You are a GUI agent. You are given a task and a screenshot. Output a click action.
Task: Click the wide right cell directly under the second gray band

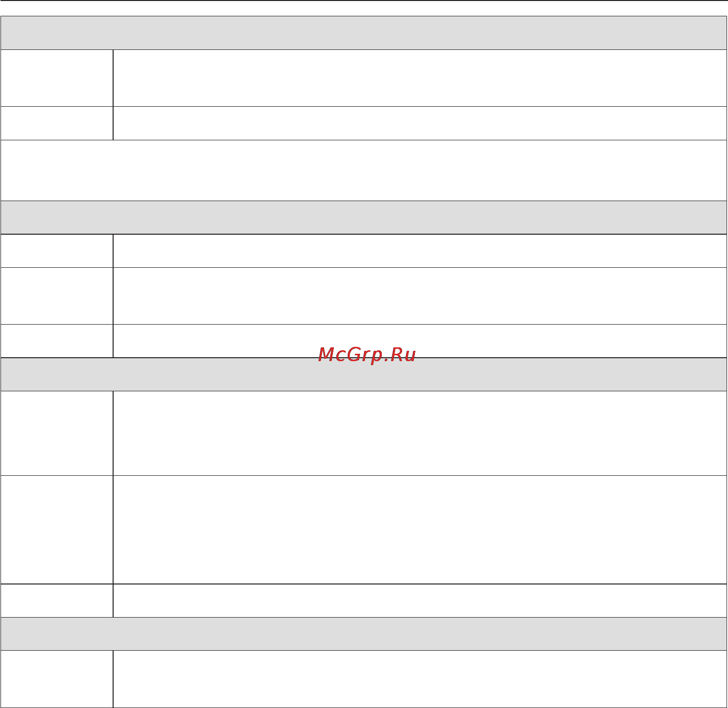tap(420, 251)
